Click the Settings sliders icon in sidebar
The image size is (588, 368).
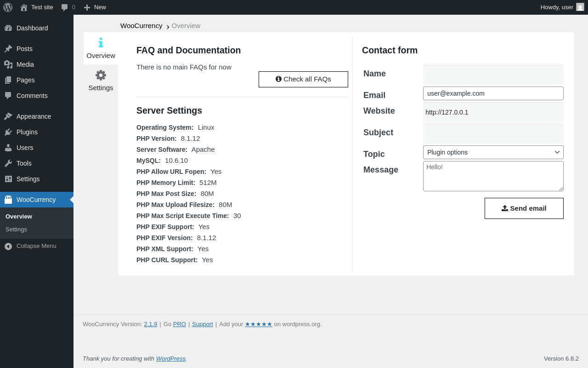[x=8, y=179]
